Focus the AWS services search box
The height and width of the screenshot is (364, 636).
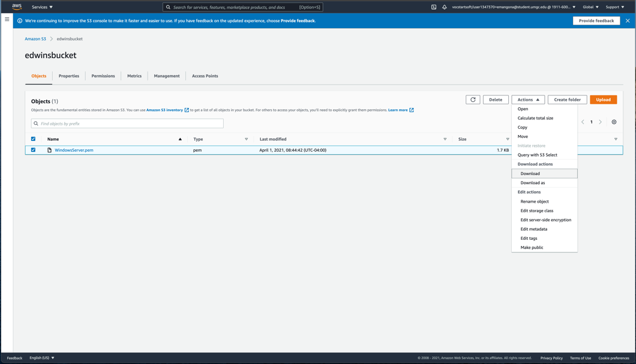tap(242, 7)
